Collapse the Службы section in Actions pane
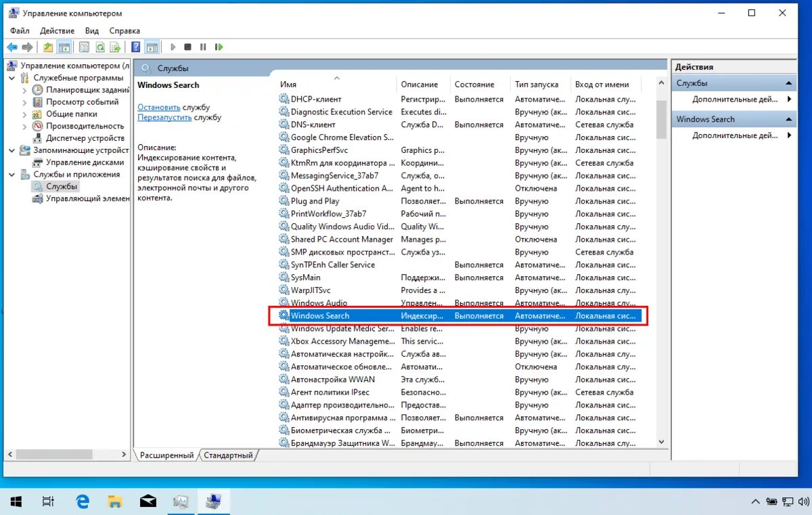This screenshot has width=812, height=515. tap(789, 83)
